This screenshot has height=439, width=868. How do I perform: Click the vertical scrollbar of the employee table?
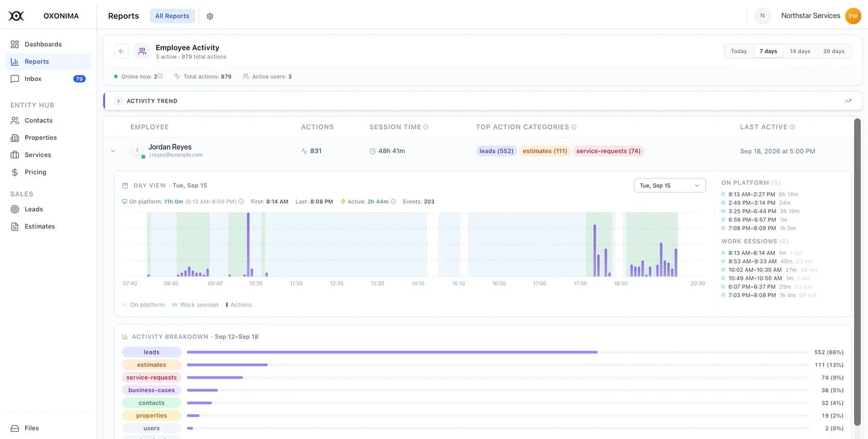pos(857,271)
